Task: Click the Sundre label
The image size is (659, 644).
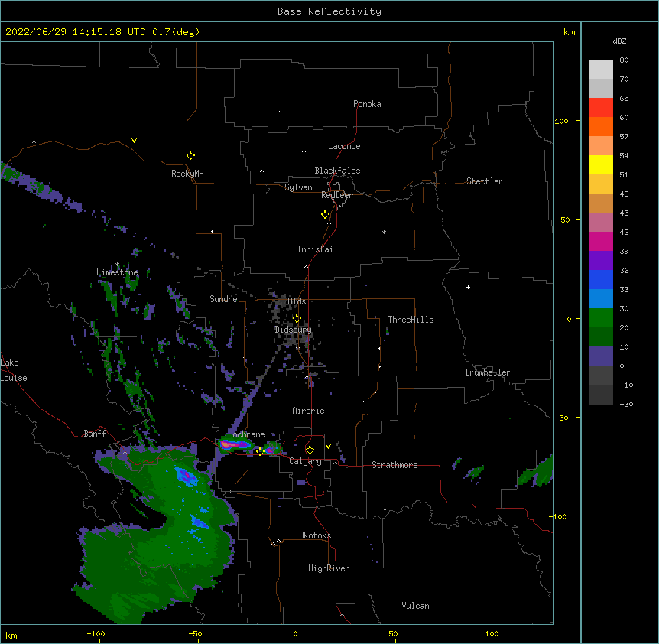Action: pos(223,299)
